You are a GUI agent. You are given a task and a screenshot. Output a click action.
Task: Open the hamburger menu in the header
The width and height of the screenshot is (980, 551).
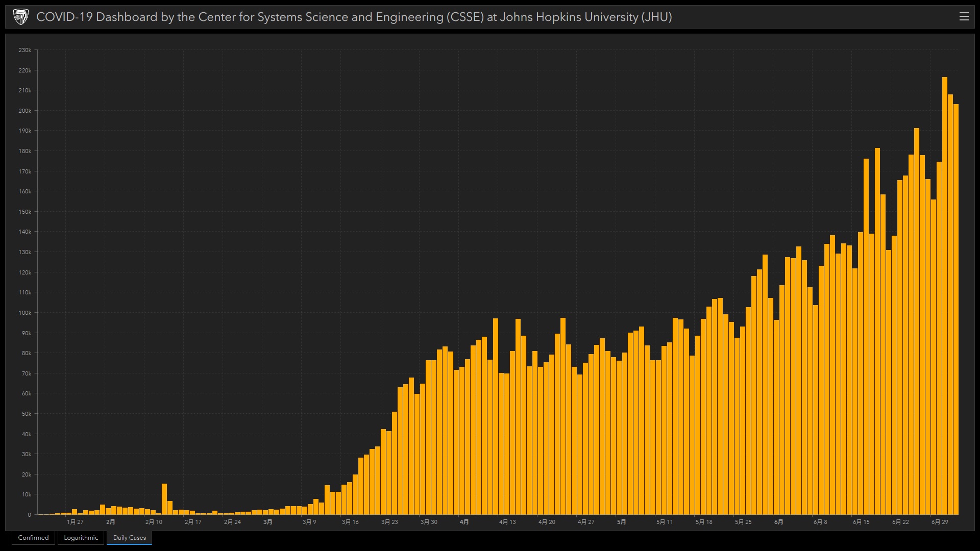[x=964, y=17]
